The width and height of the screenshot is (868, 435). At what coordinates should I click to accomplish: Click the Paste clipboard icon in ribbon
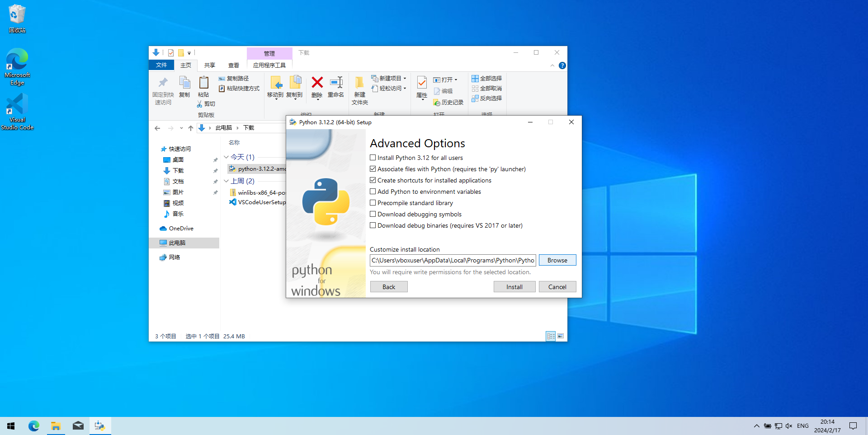pyautogui.click(x=203, y=82)
